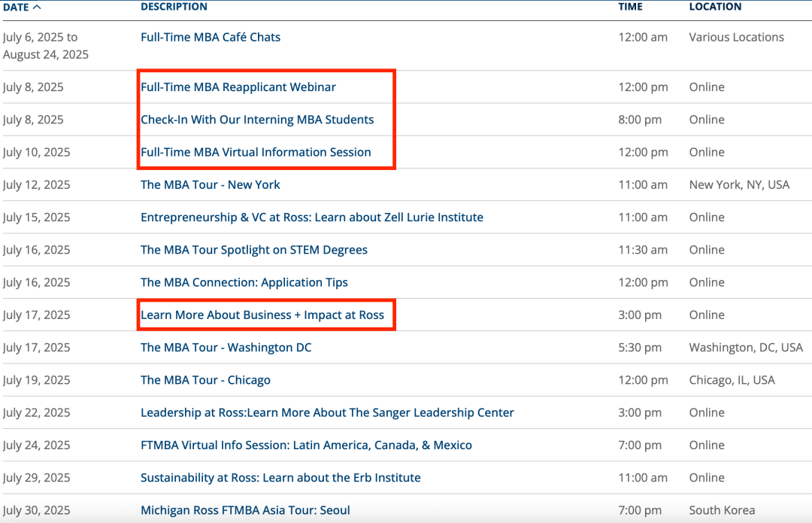Click July 16, 2025 in the Application Tips row

coord(36,282)
